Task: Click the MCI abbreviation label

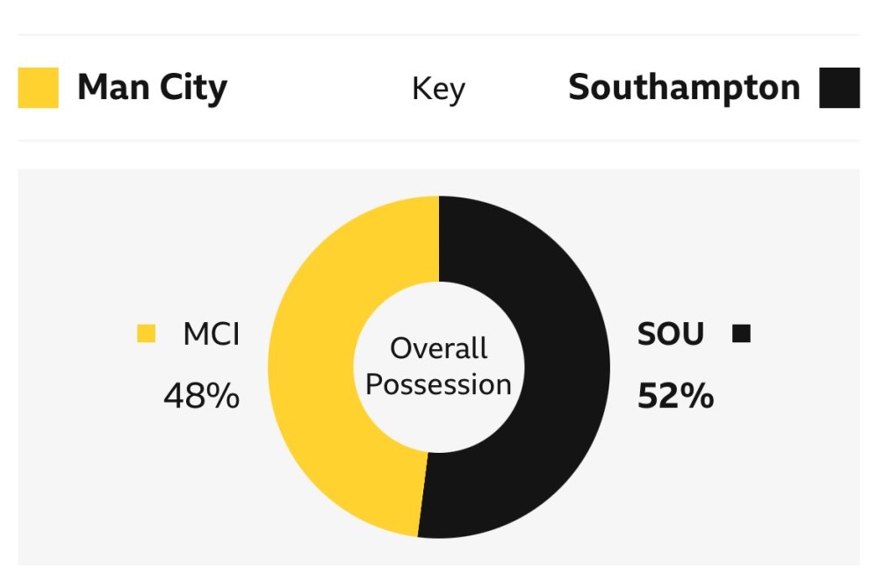Action: (x=211, y=333)
